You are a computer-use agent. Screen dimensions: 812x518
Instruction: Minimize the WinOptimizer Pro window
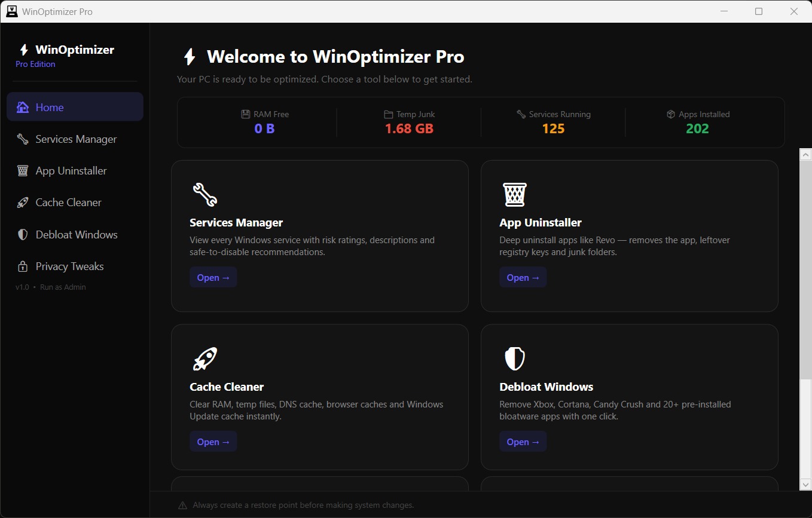click(724, 11)
